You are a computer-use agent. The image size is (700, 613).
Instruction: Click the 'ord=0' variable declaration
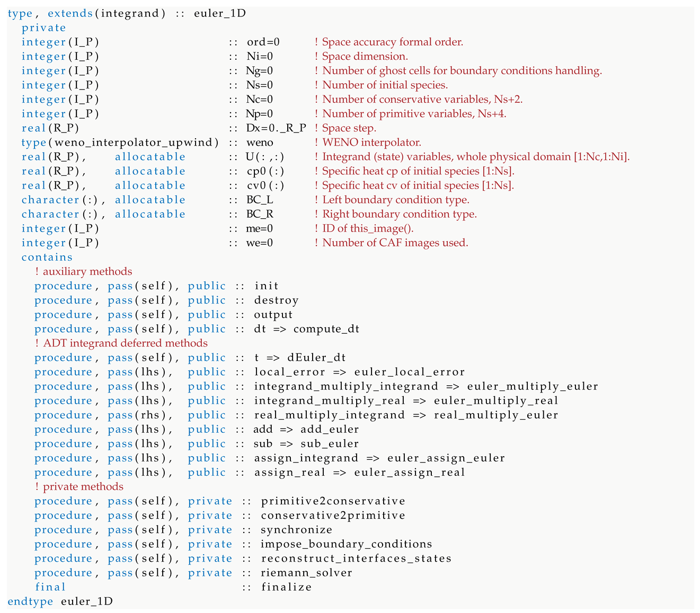coord(263,42)
